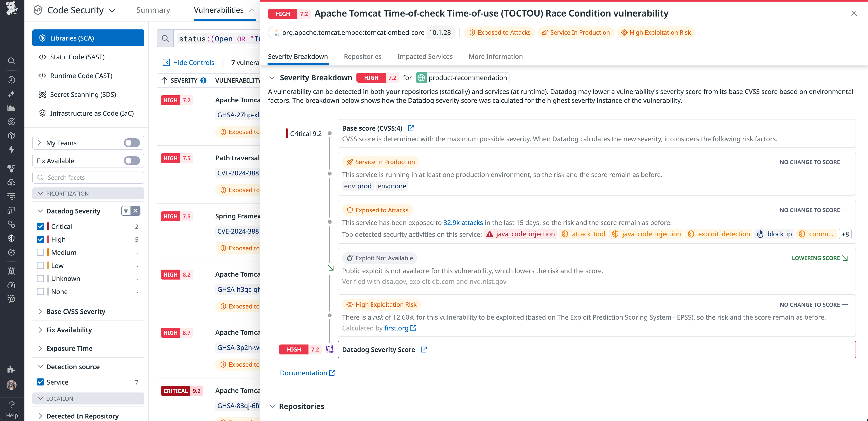Uncheck the Critical severity checkbox
This screenshot has width=868, height=421.
click(x=40, y=226)
